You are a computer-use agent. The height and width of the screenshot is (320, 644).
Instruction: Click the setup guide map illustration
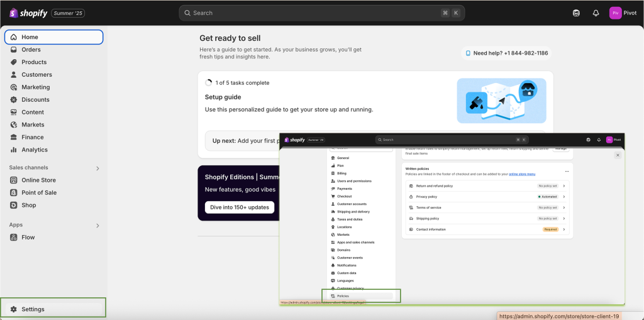[501, 101]
